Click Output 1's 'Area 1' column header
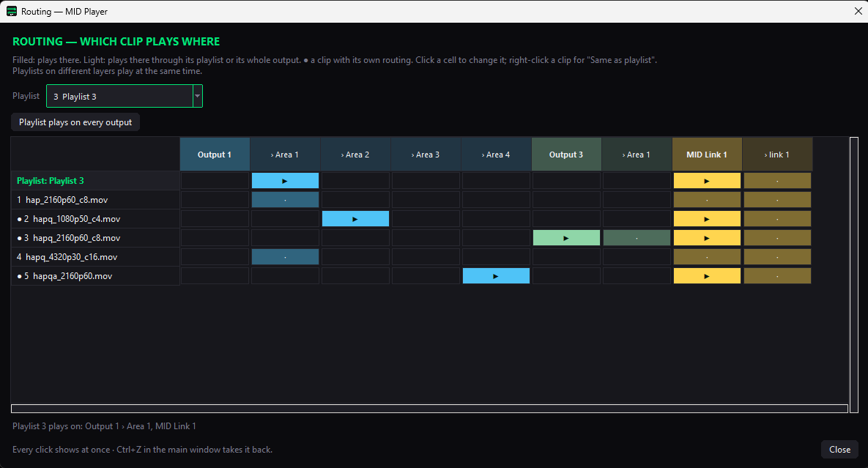This screenshot has width=868, height=468. 285,155
